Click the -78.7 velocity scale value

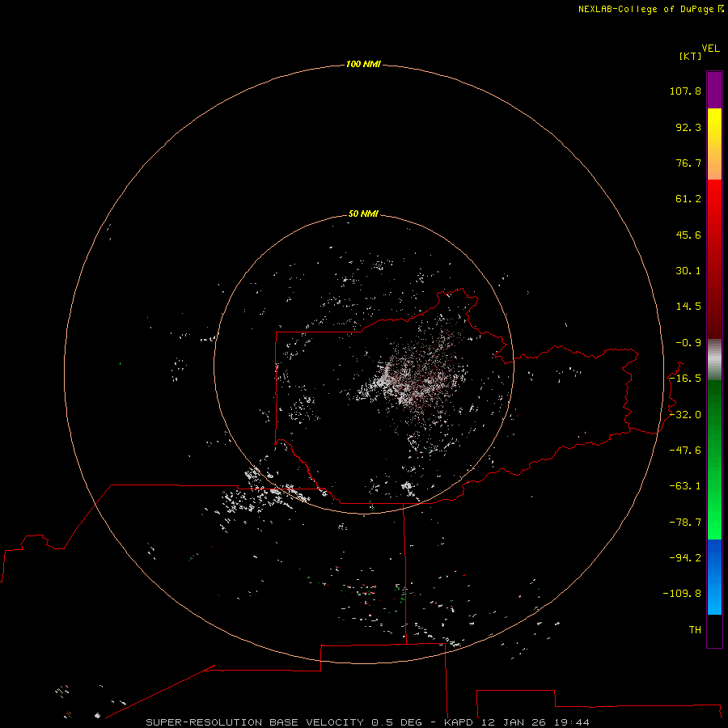tap(685, 523)
